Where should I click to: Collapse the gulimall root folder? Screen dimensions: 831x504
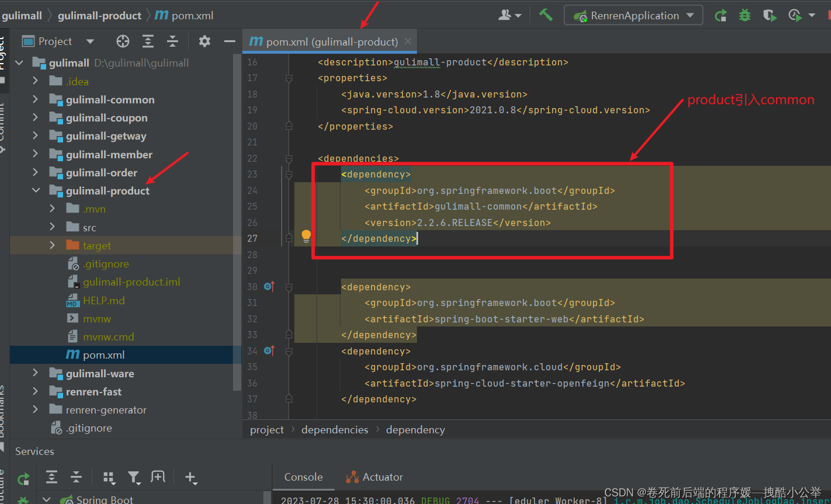pyautogui.click(x=19, y=62)
